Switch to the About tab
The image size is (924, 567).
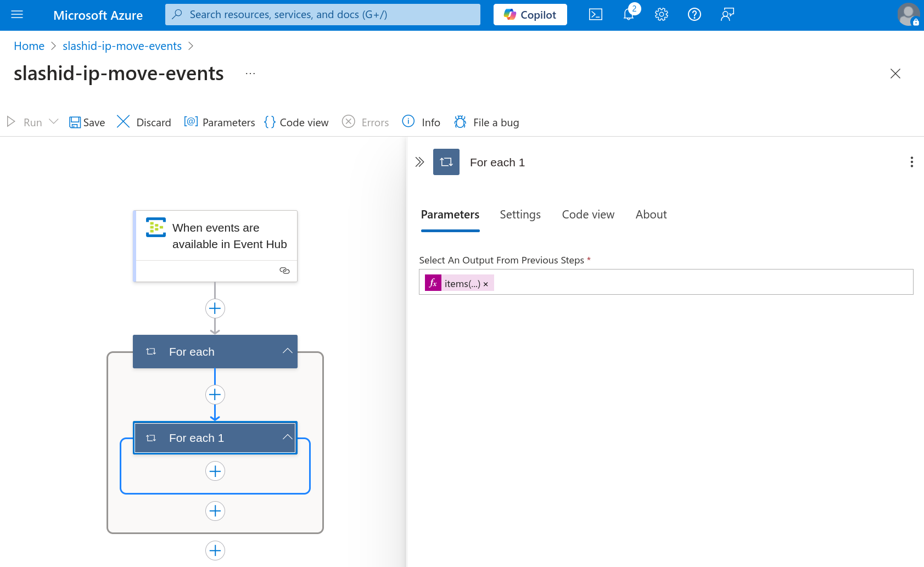tap(651, 215)
